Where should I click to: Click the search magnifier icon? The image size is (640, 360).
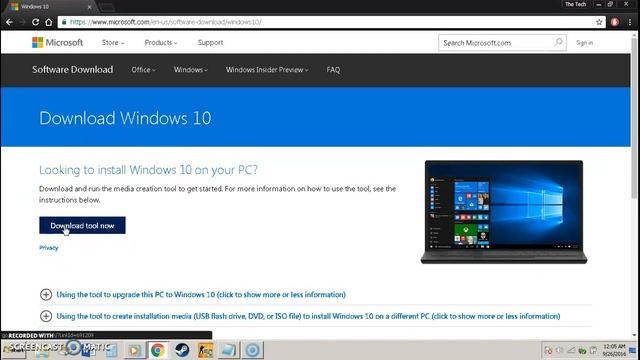(558, 42)
